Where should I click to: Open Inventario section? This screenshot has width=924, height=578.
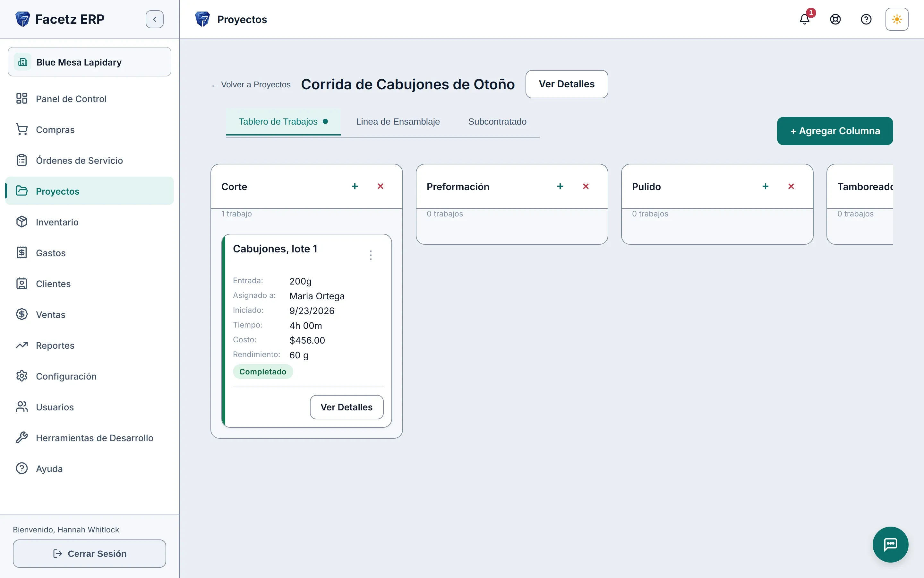[89, 222]
